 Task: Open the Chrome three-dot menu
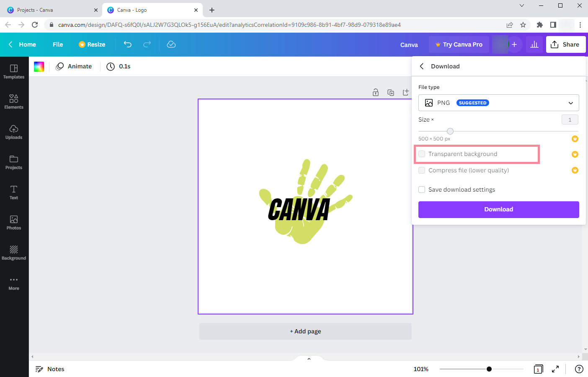click(x=580, y=25)
